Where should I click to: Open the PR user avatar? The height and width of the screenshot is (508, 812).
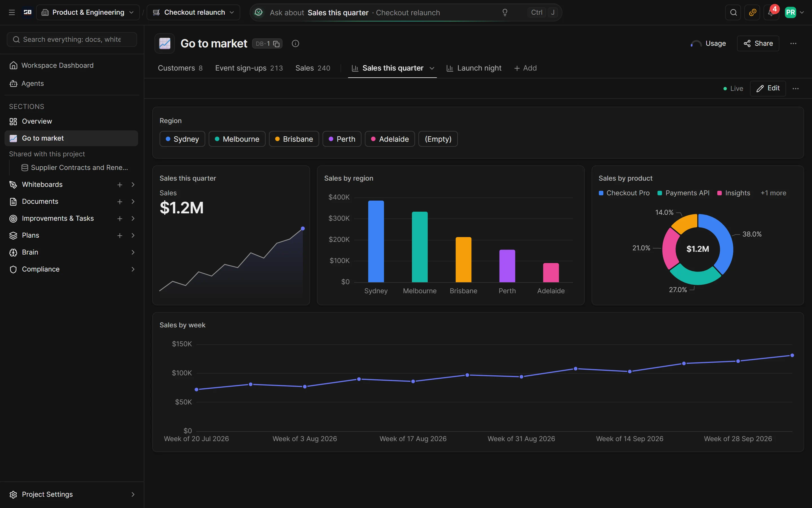(x=791, y=12)
